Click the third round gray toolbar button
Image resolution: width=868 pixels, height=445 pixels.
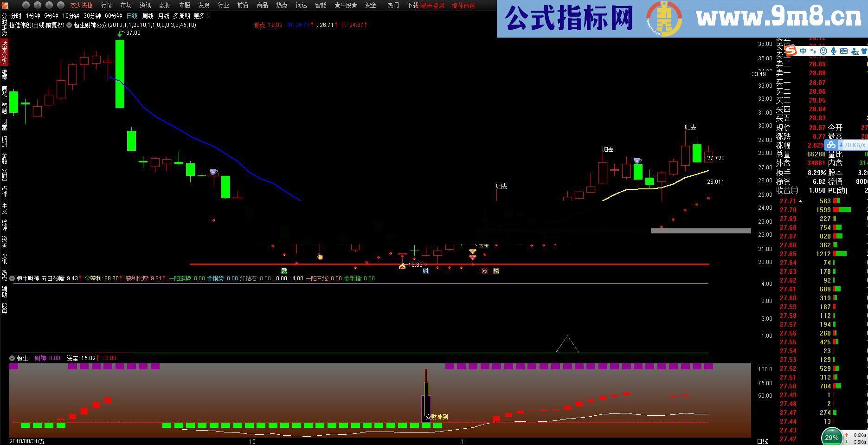pos(49,5)
